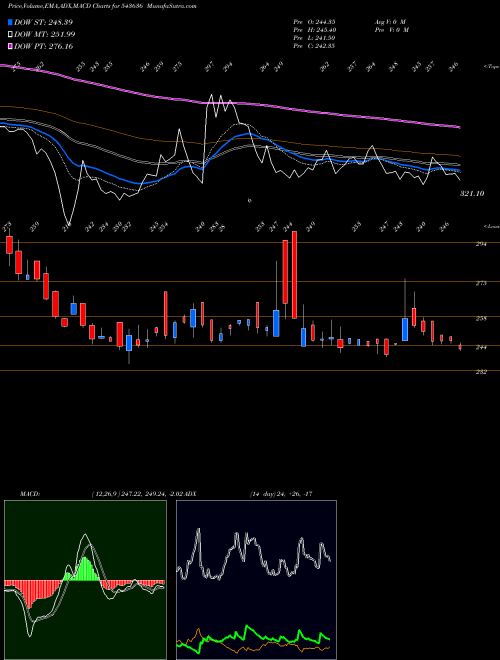500x660 pixels.
Task: Click the '<Tops' label at right
Action: tap(491, 67)
